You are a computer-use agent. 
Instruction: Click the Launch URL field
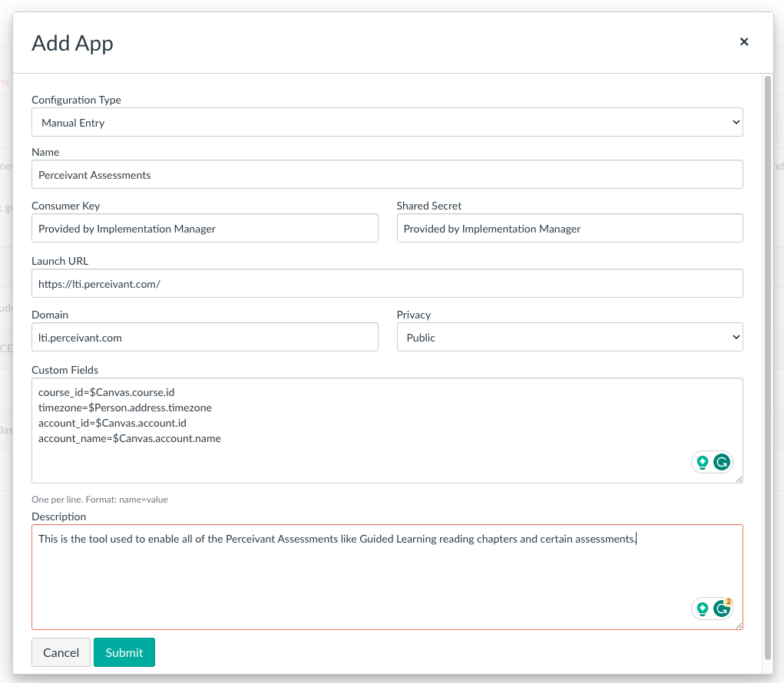[x=387, y=283]
